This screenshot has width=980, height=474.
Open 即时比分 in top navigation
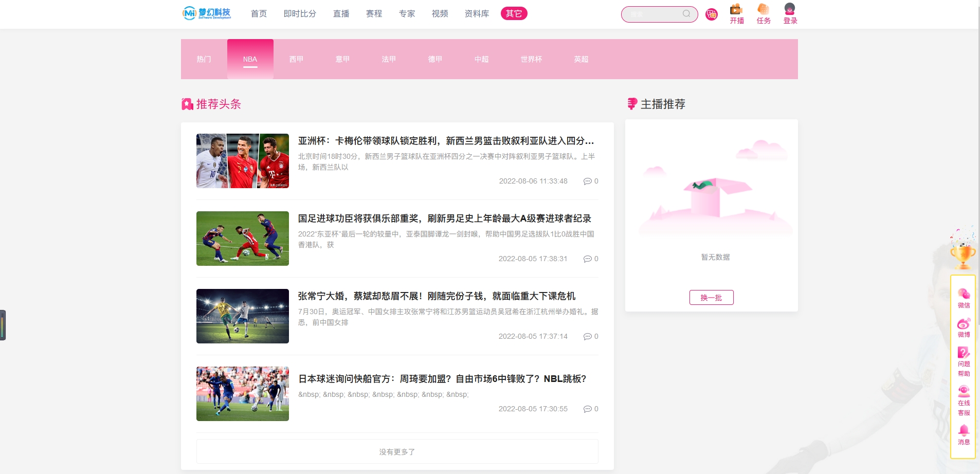pyautogui.click(x=300, y=14)
